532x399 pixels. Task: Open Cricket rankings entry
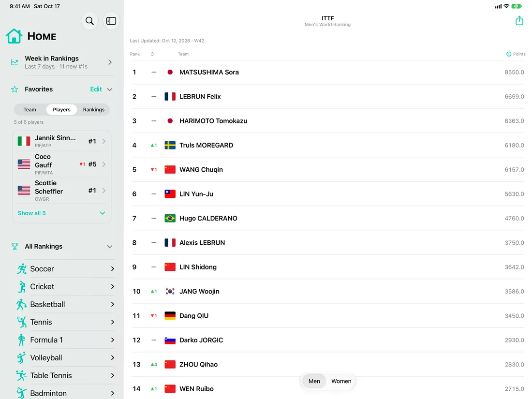click(x=65, y=287)
